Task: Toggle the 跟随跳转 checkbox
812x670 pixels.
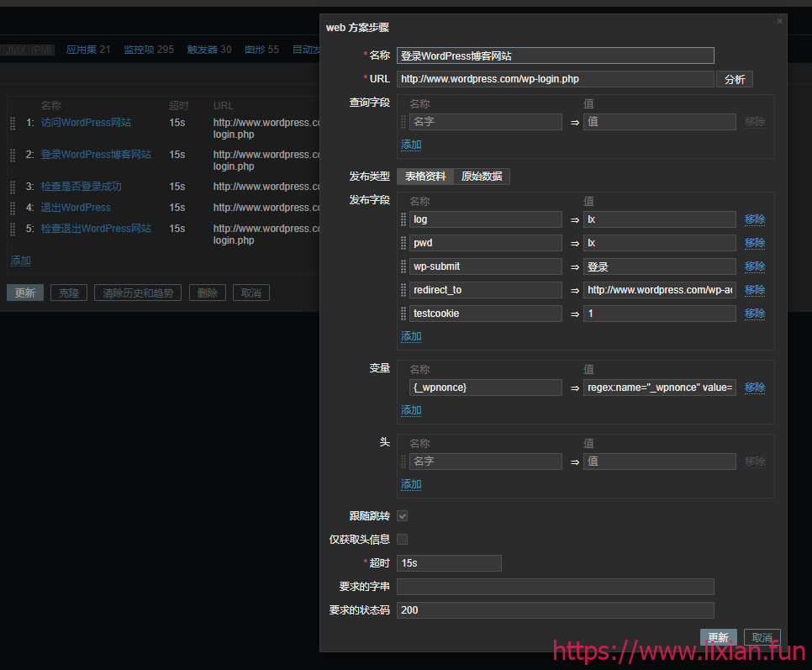Action: [403, 515]
